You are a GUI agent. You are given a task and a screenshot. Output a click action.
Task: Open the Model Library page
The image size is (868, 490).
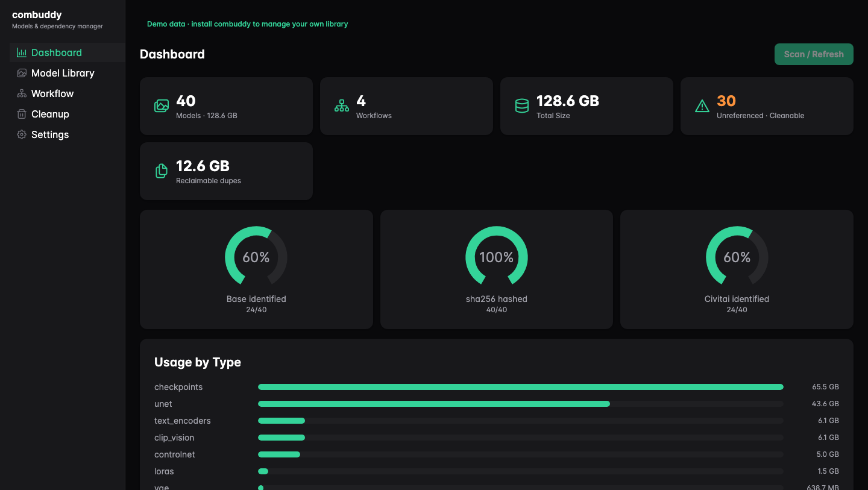[67, 73]
